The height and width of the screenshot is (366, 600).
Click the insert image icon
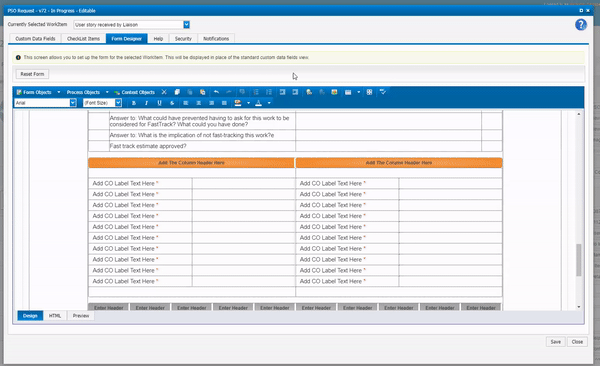[x=334, y=92]
